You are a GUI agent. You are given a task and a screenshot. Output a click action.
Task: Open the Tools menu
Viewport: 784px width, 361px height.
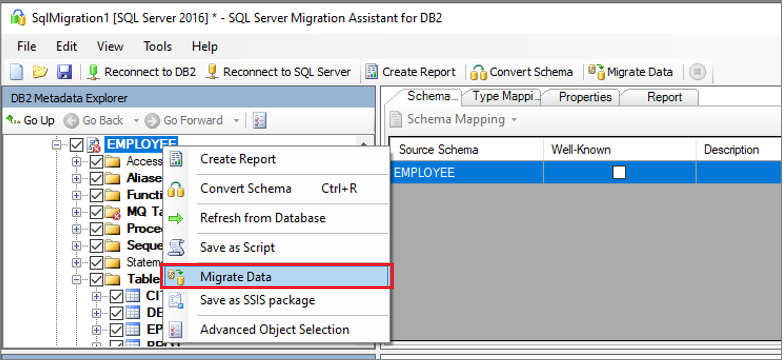[x=158, y=46]
